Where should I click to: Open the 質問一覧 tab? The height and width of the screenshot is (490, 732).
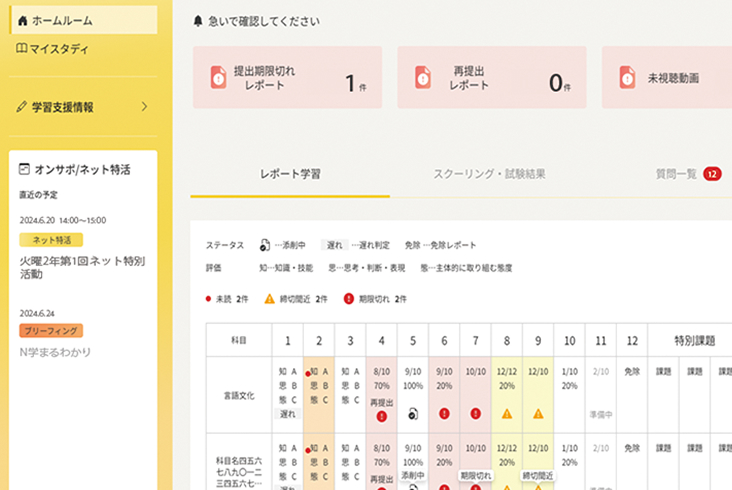pos(676,174)
